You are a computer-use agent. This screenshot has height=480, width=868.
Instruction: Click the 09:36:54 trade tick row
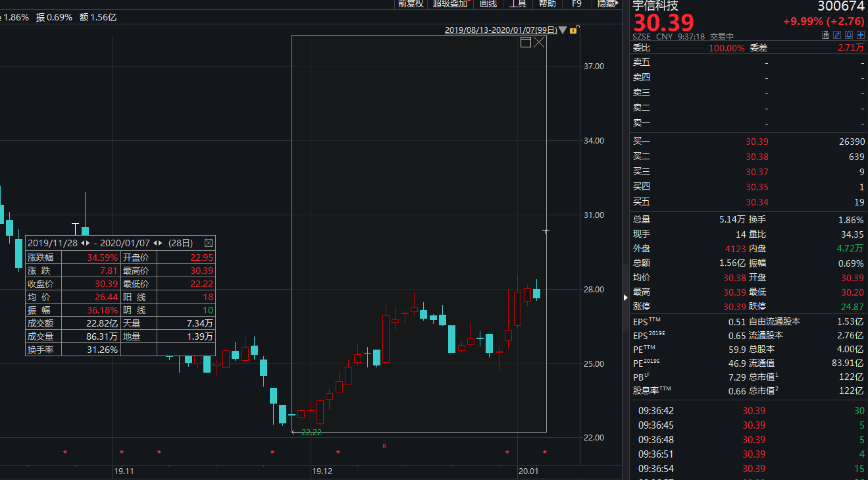point(750,469)
